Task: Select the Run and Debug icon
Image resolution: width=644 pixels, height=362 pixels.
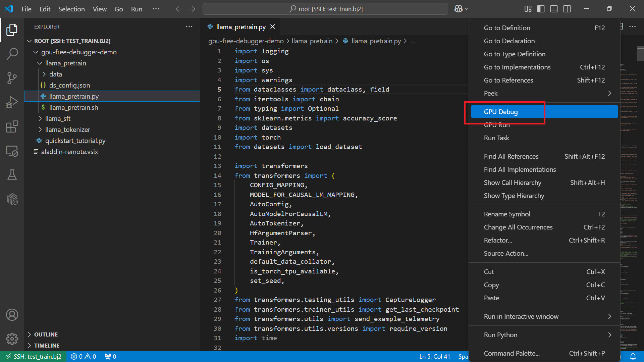Action: pyautogui.click(x=12, y=102)
